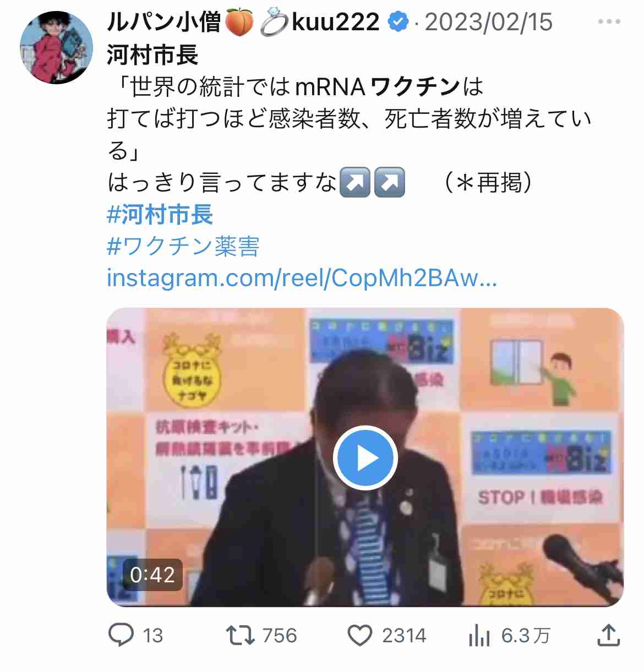Follow the instagram.com/reel link
644x672 pixels.
(x=302, y=278)
